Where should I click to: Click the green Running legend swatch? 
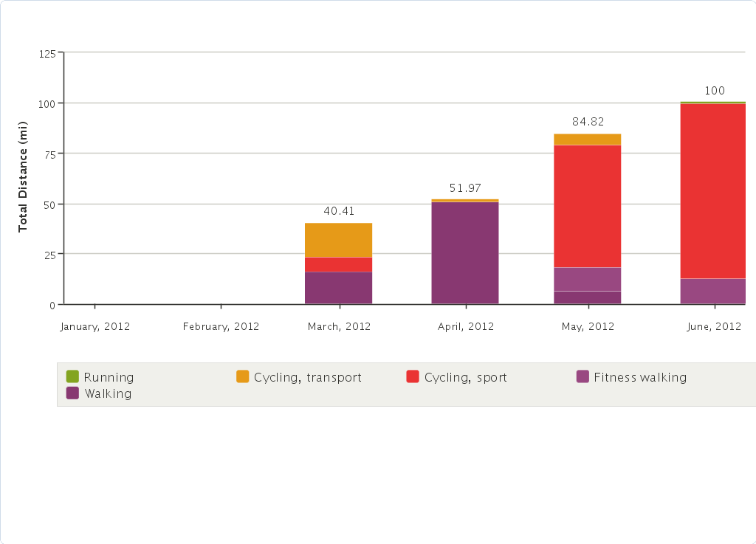72,376
